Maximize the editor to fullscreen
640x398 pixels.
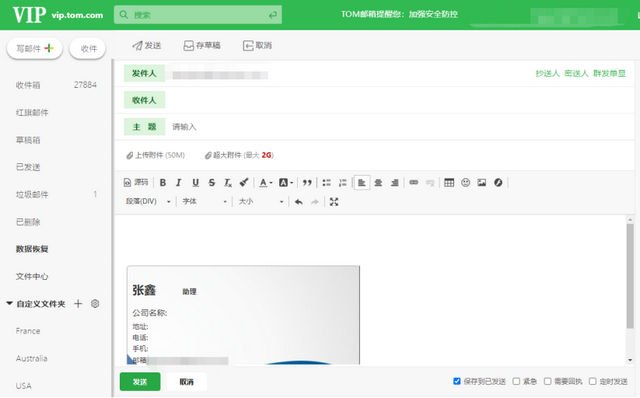click(x=334, y=202)
